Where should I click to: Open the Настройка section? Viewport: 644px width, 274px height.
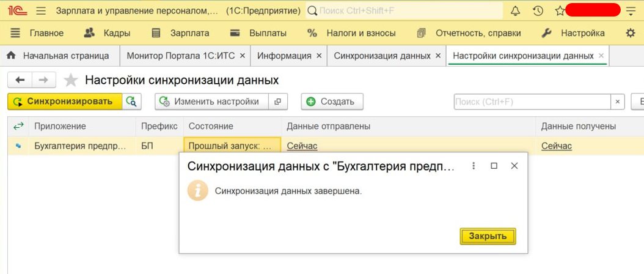(573, 33)
